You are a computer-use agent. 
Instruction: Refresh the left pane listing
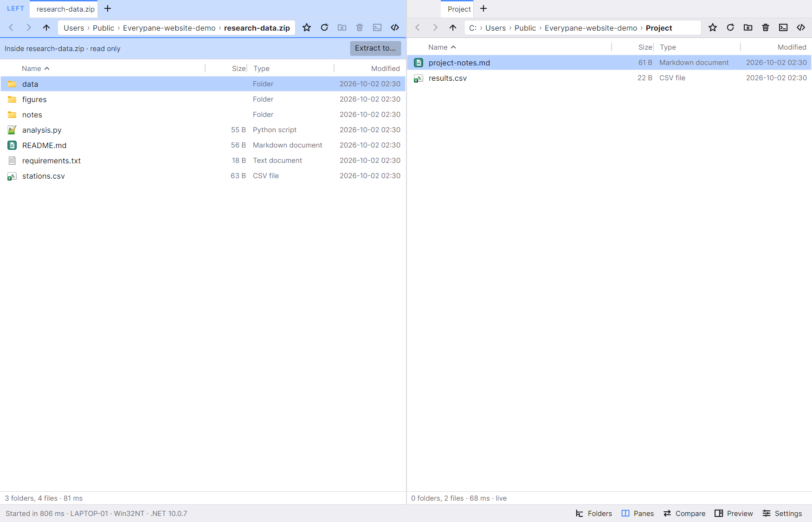pyautogui.click(x=324, y=28)
